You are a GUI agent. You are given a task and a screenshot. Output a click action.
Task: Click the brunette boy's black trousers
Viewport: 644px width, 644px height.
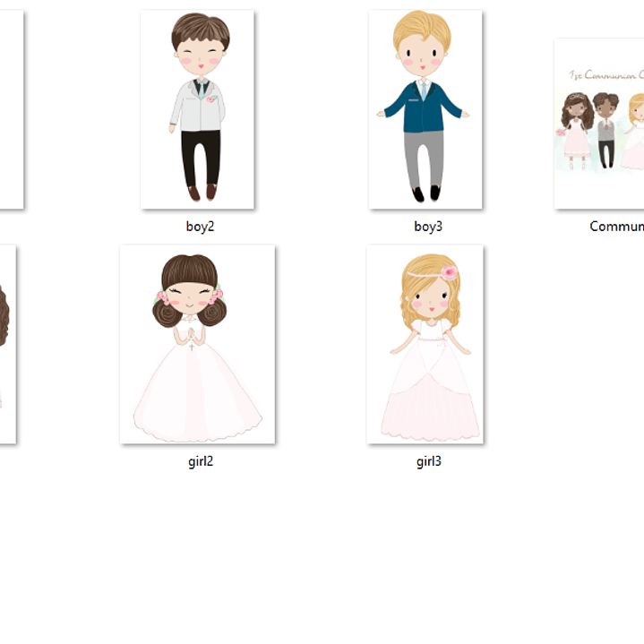(201, 157)
